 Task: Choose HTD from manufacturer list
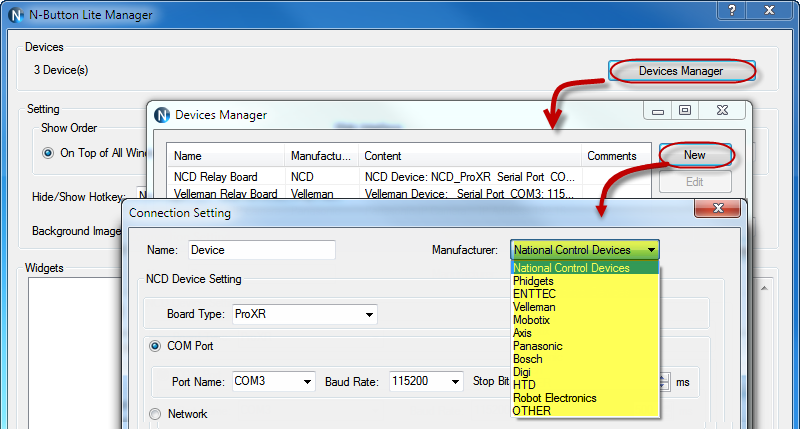coord(585,385)
